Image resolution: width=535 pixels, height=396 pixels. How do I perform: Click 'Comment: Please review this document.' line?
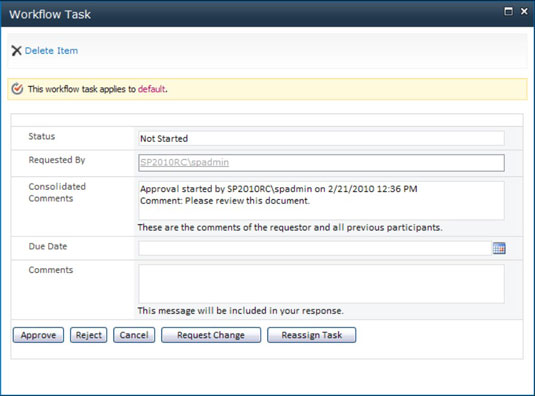[x=225, y=201]
